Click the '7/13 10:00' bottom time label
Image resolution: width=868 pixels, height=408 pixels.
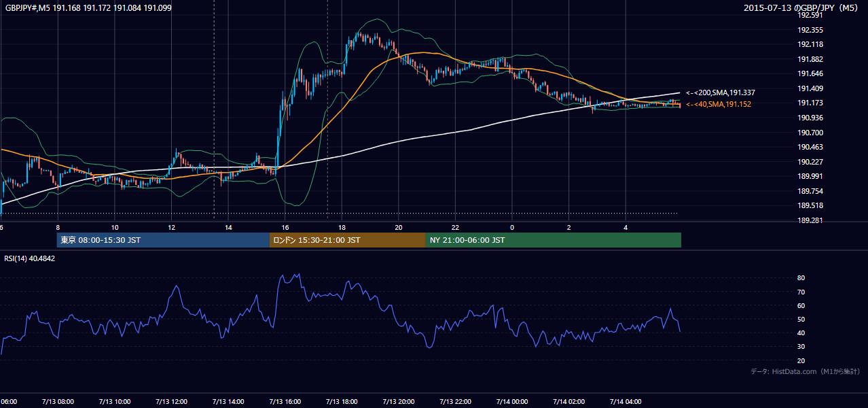point(114,401)
